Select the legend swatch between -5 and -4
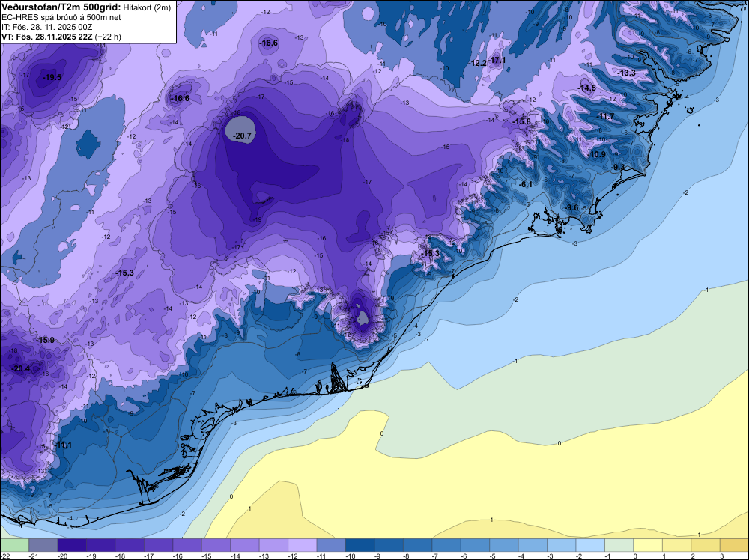The width and height of the screenshot is (749, 560). pyautogui.click(x=504, y=545)
